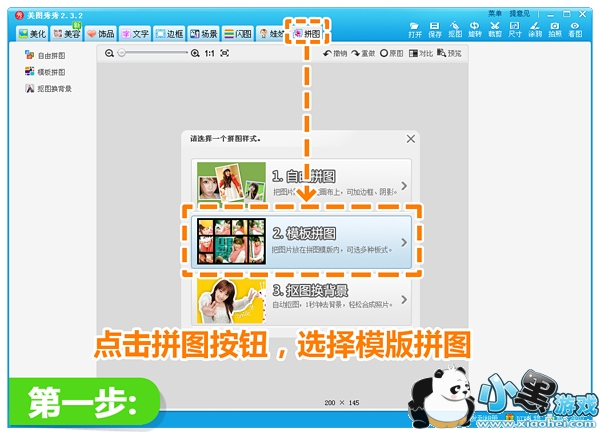
Task: Switch to the 美化 tab
Action: coord(33,34)
